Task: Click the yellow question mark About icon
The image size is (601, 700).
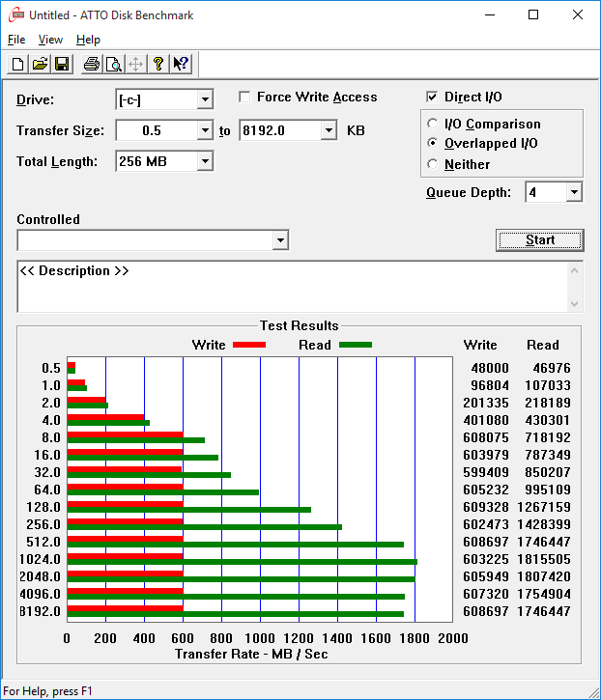Action: 157,64
